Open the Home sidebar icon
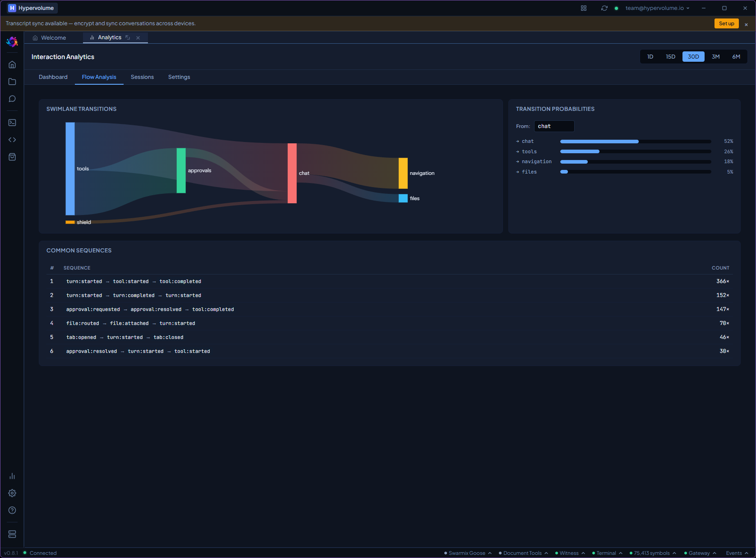 [12, 64]
